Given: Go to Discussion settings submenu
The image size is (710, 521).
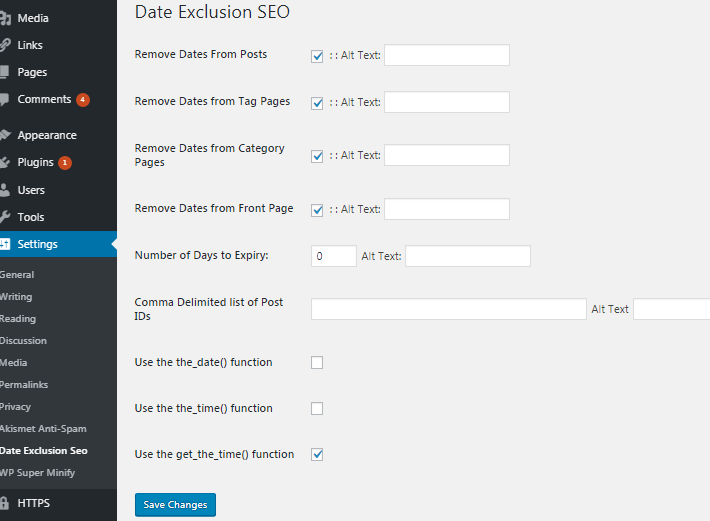Looking at the screenshot, I should point(23,340).
